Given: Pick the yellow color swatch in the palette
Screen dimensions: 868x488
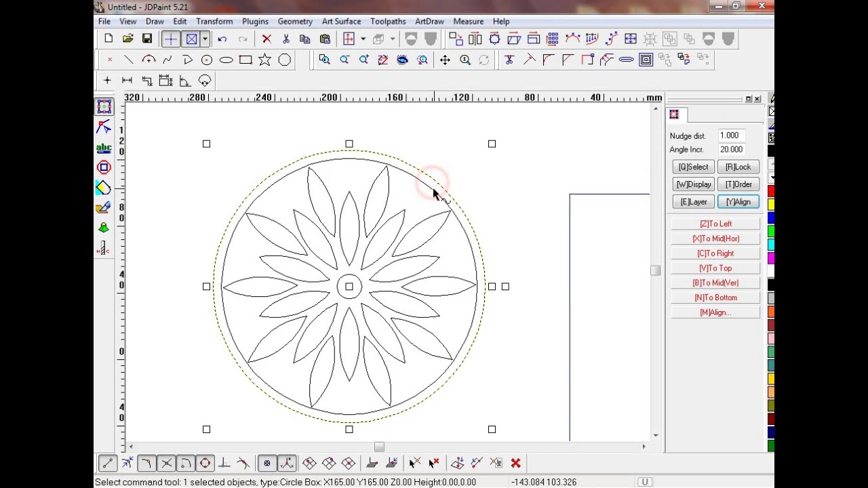Looking at the screenshot, I should coord(771,205).
